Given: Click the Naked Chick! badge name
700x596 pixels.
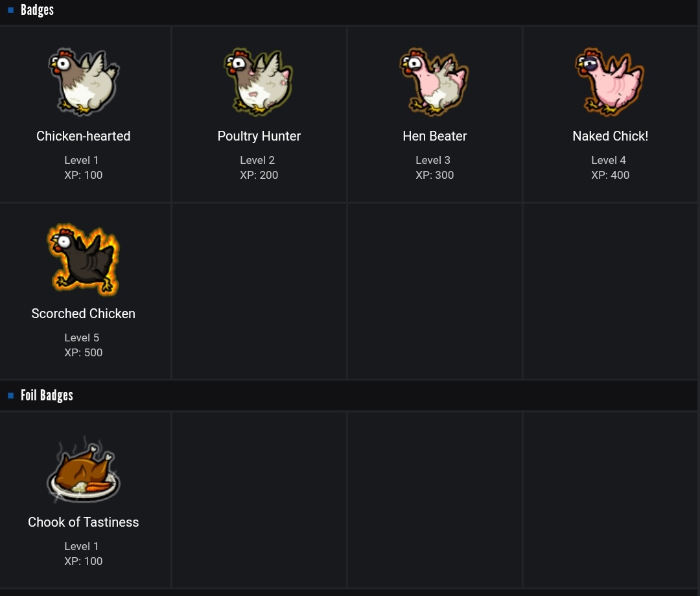Looking at the screenshot, I should [x=611, y=136].
